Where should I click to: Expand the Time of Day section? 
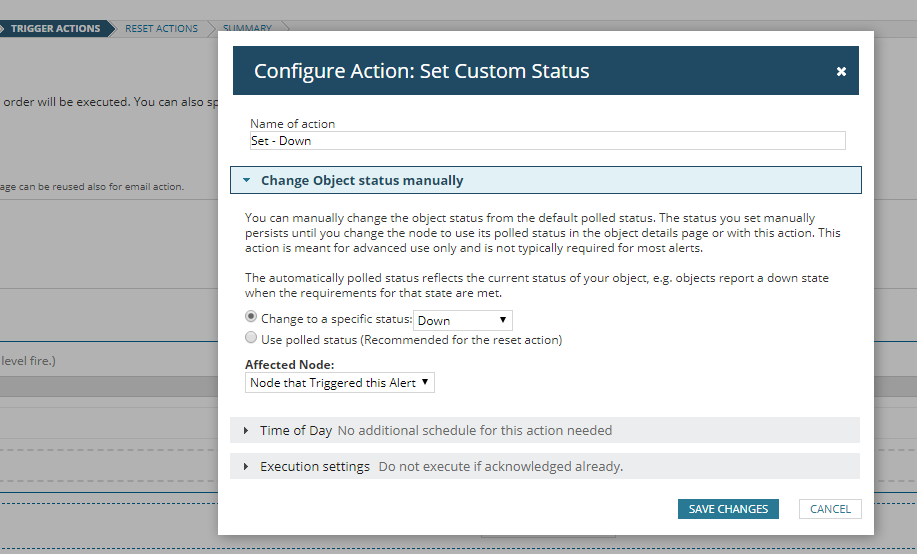(295, 431)
